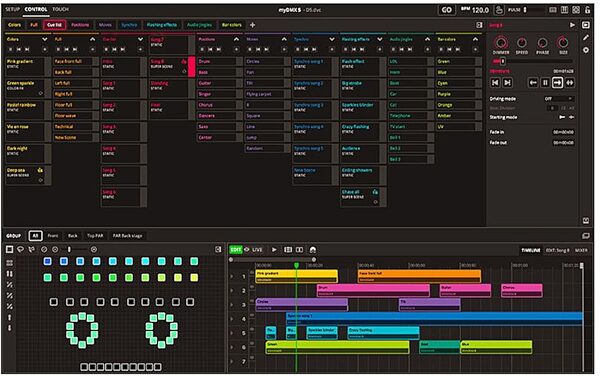This screenshot has width=600, height=376.
Task: Select the Back fixture group
Action: (73, 236)
